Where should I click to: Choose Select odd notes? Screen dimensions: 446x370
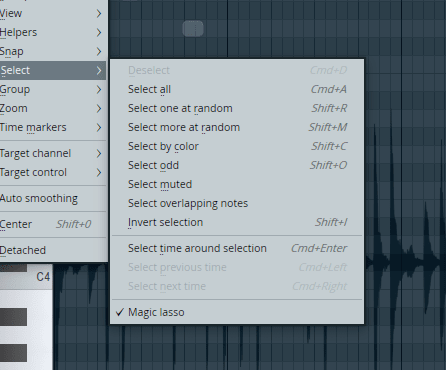click(237, 165)
